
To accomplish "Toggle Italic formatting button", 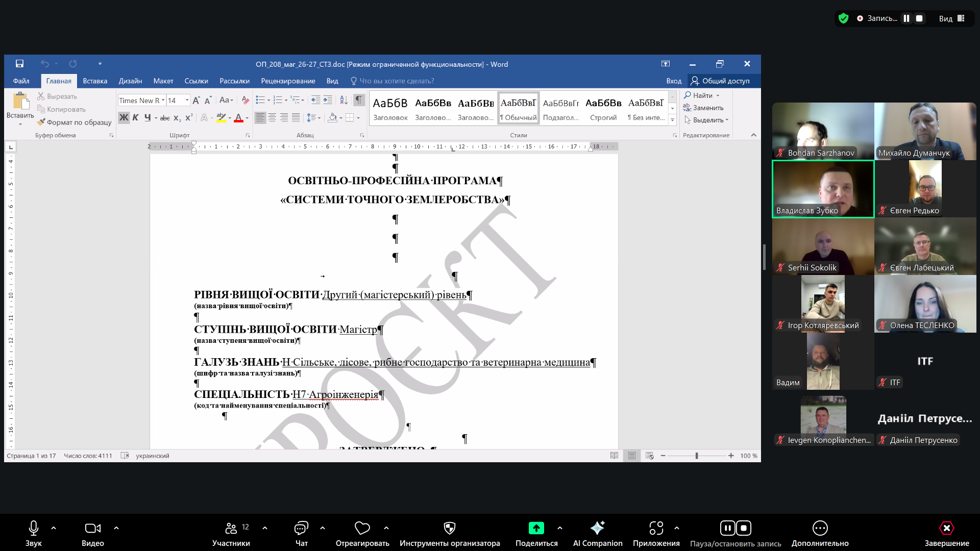I will (x=135, y=118).
